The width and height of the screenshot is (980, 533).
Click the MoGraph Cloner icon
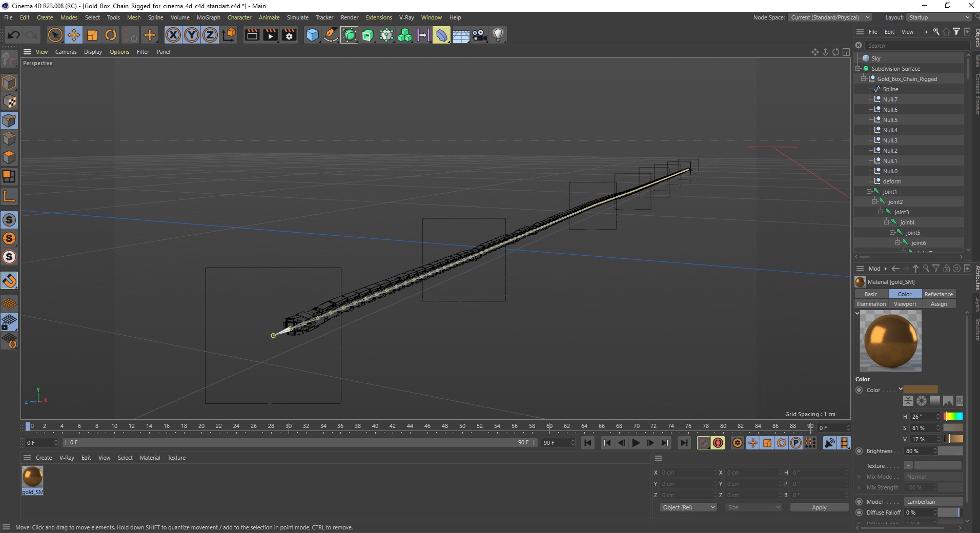click(405, 35)
